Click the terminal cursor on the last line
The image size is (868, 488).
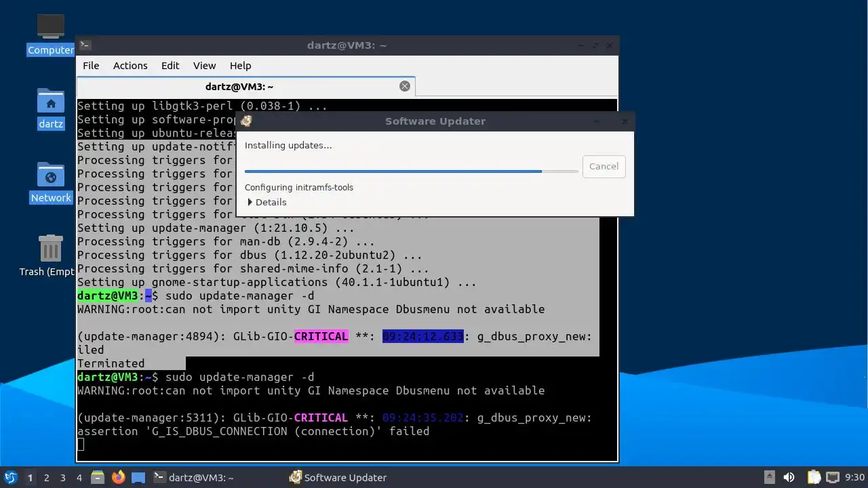(x=81, y=444)
